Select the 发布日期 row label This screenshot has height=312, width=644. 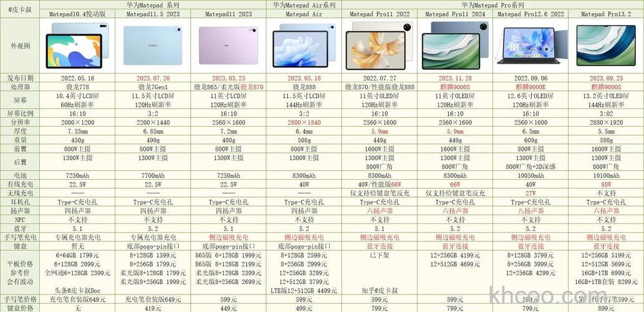[20, 78]
